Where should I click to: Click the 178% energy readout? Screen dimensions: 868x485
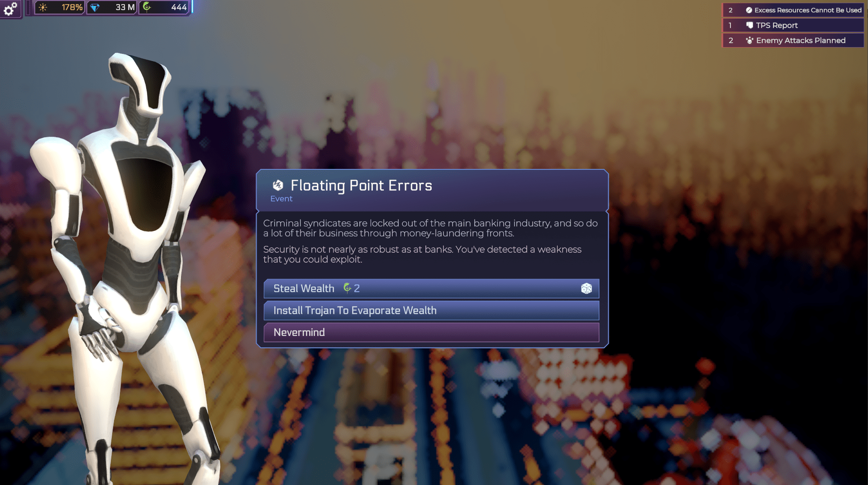[72, 7]
